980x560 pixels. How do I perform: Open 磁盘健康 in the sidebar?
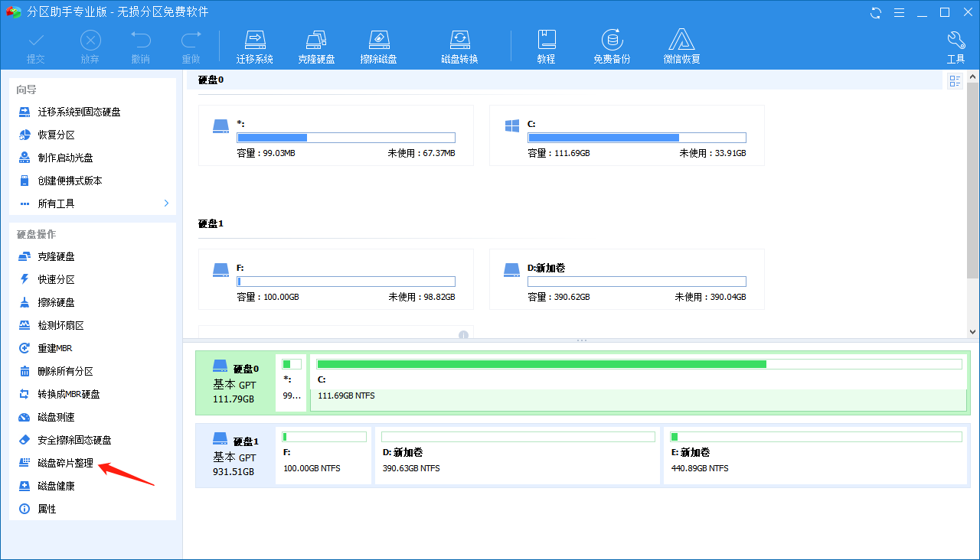(x=56, y=486)
